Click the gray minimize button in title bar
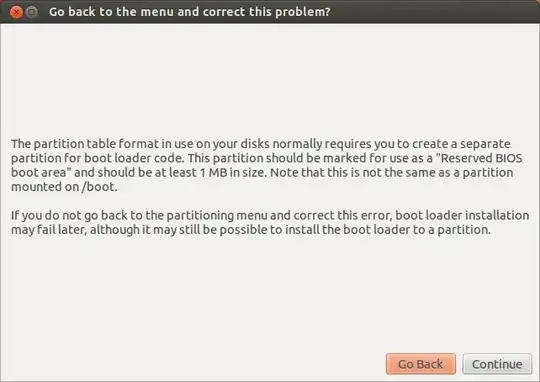The image size is (540, 382). [32, 12]
